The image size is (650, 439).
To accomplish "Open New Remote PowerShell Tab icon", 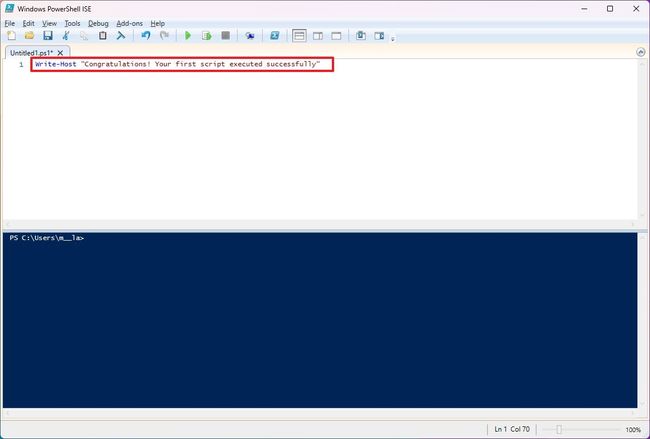I will pyautogui.click(x=250, y=36).
